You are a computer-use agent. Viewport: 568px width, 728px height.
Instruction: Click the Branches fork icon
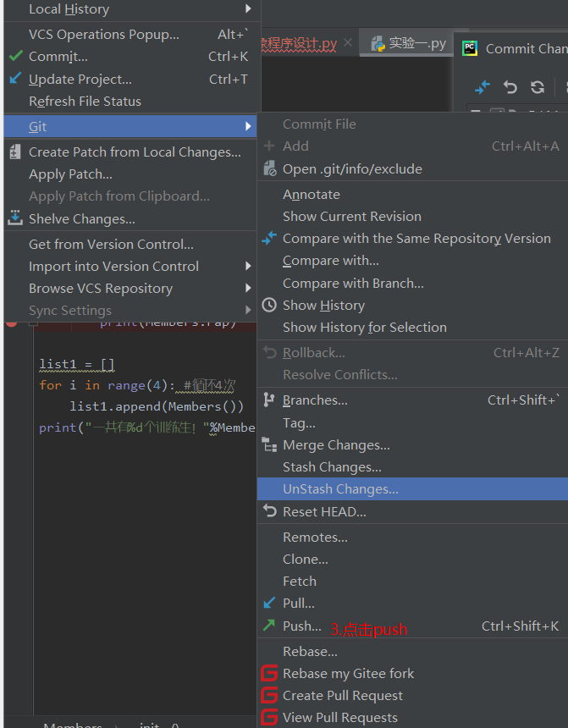(269, 400)
